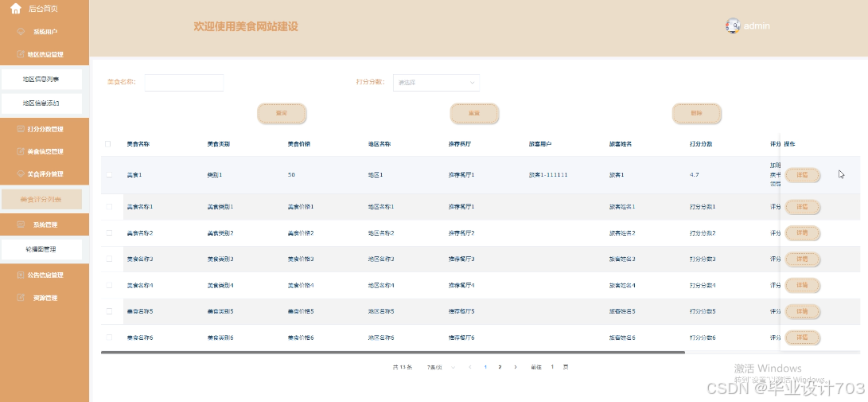The height and width of the screenshot is (402, 868).
Task: Click the admin avatar icon
Action: coord(733,25)
